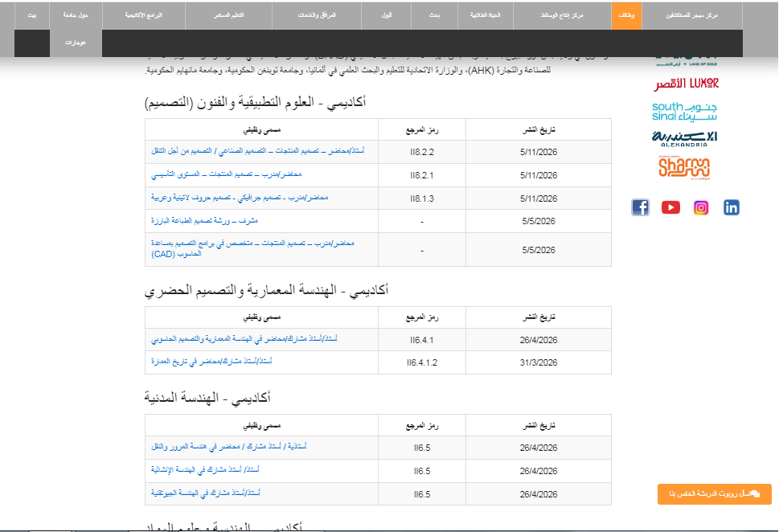Click the South Sinai logo

685,112
